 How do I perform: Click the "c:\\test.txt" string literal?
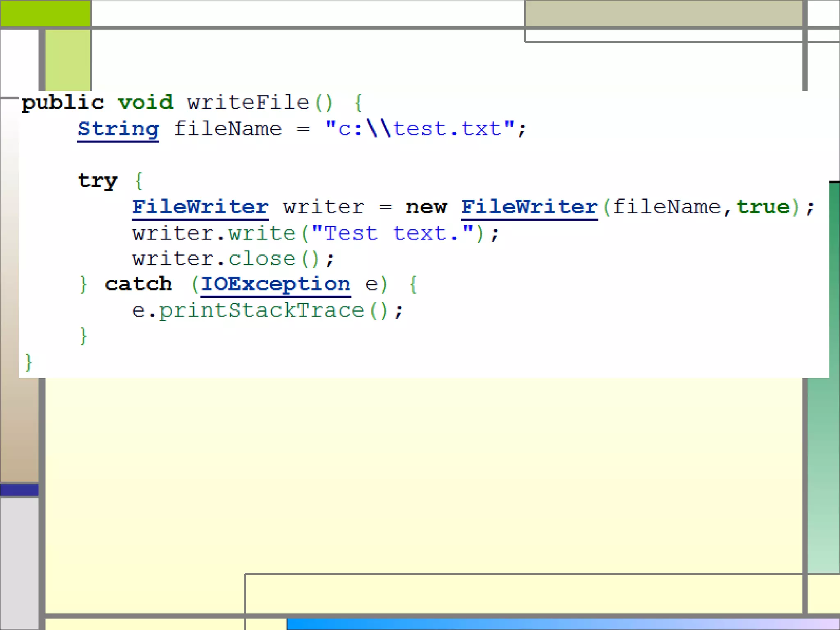[x=420, y=129]
